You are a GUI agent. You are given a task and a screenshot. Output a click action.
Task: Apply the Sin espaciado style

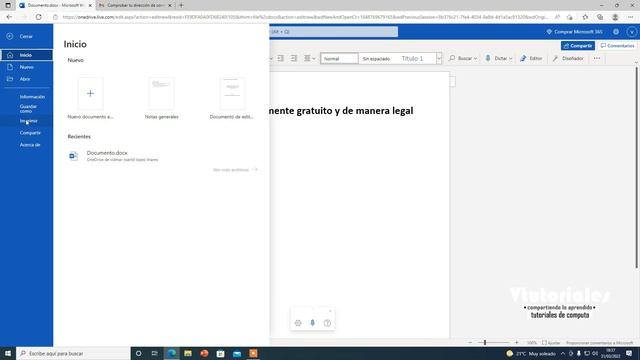pos(376,59)
